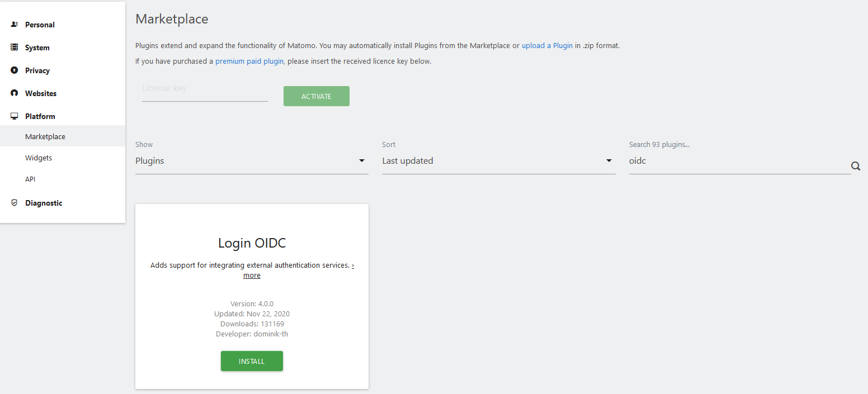This screenshot has width=868, height=394.
Task: Click the Search 93 plugins label
Action: click(659, 144)
